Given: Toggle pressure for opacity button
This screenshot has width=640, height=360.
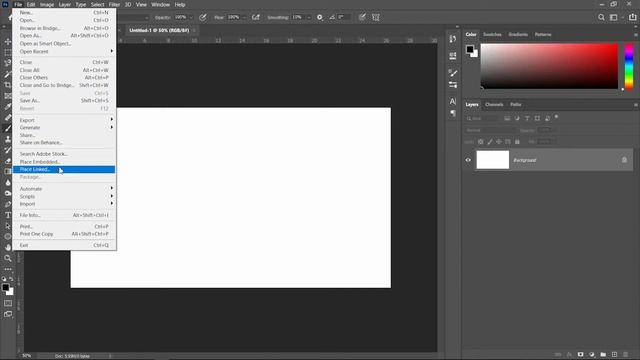Looking at the screenshot, I should pos(203,17).
